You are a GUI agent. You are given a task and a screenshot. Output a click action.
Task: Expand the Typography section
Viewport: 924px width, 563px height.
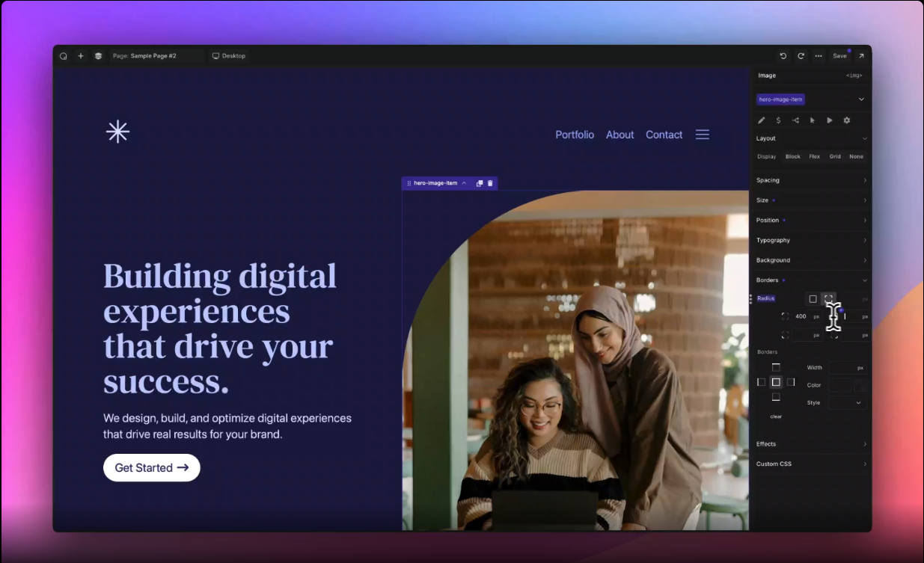pos(812,240)
